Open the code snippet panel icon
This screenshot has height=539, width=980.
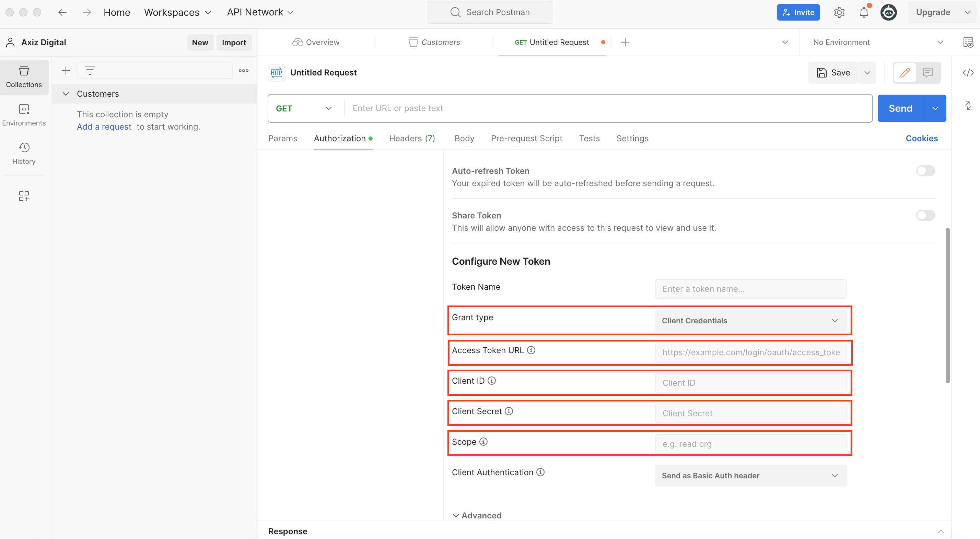(968, 73)
